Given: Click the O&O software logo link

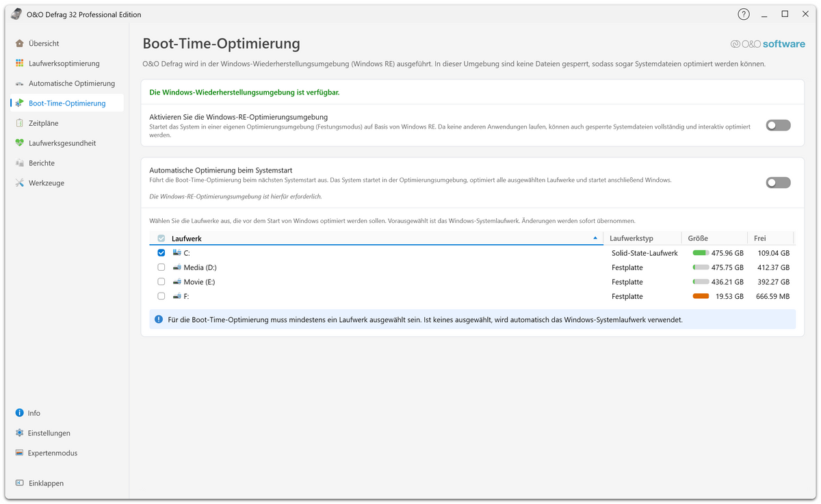Looking at the screenshot, I should 768,44.
